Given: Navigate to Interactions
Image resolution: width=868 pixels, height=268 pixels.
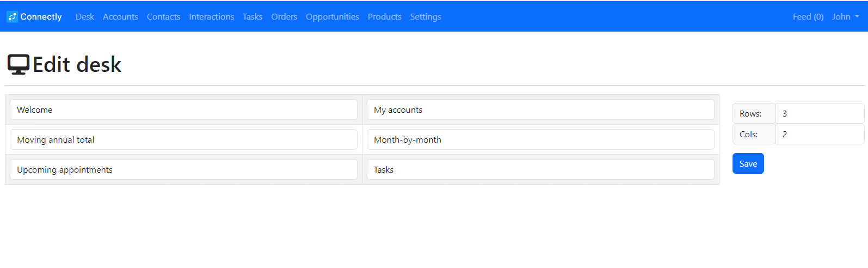Looking at the screenshot, I should tap(211, 17).
